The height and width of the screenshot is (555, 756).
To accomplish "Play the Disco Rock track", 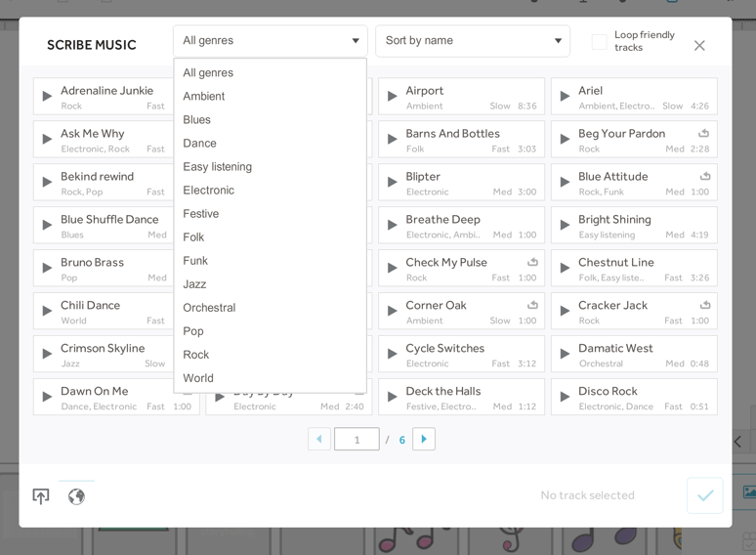I will [x=565, y=397].
